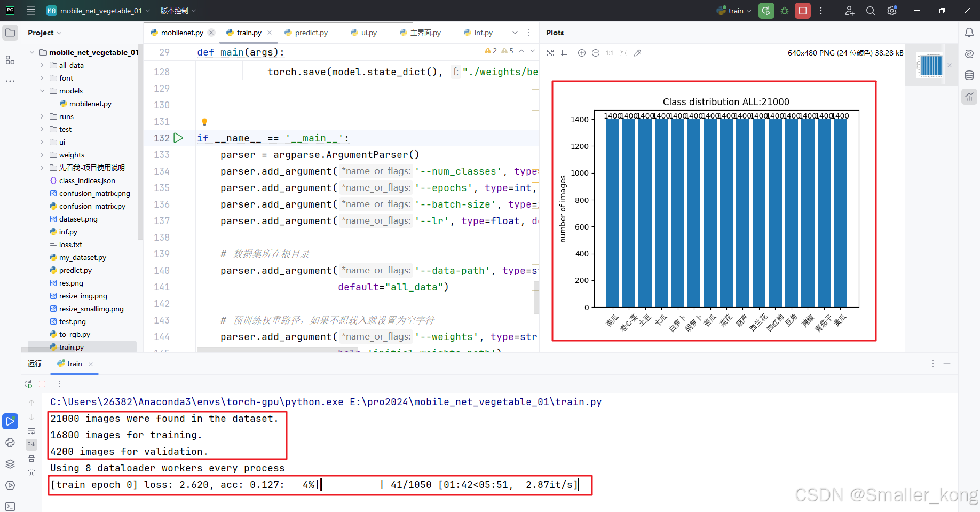Open the Services tool window icon

(x=10, y=485)
